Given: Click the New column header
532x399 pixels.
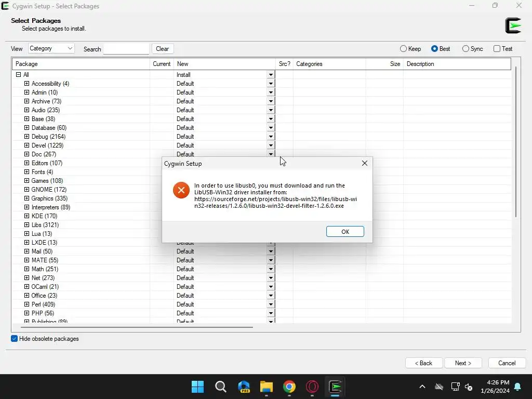Looking at the screenshot, I should 224,64.
